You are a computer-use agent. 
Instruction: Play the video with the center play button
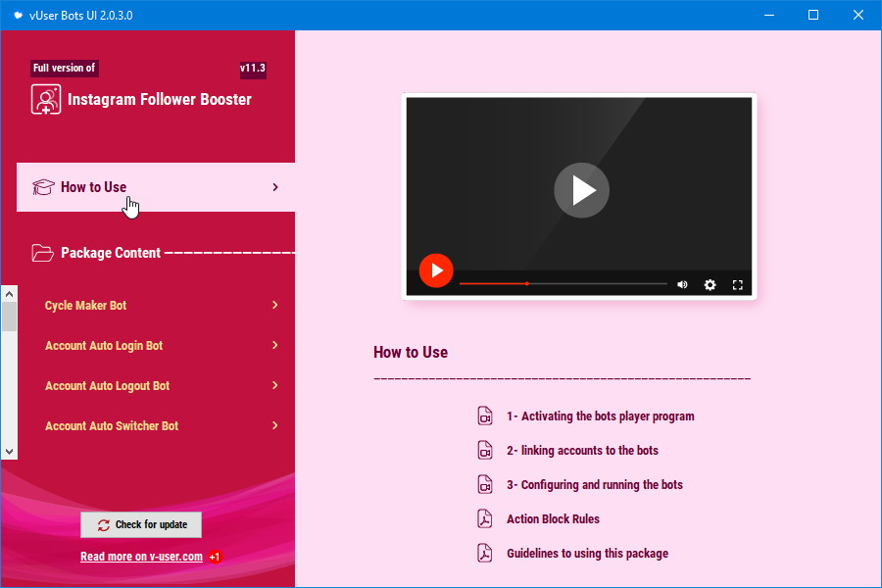tap(581, 190)
